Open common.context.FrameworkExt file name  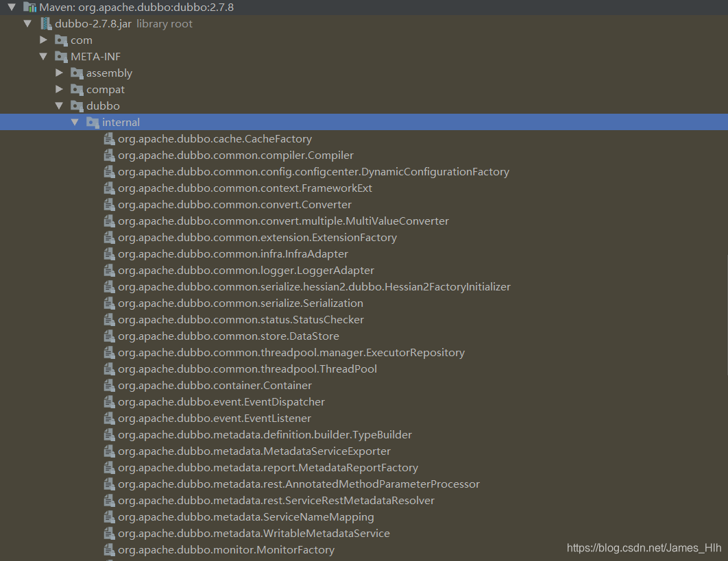click(x=245, y=188)
